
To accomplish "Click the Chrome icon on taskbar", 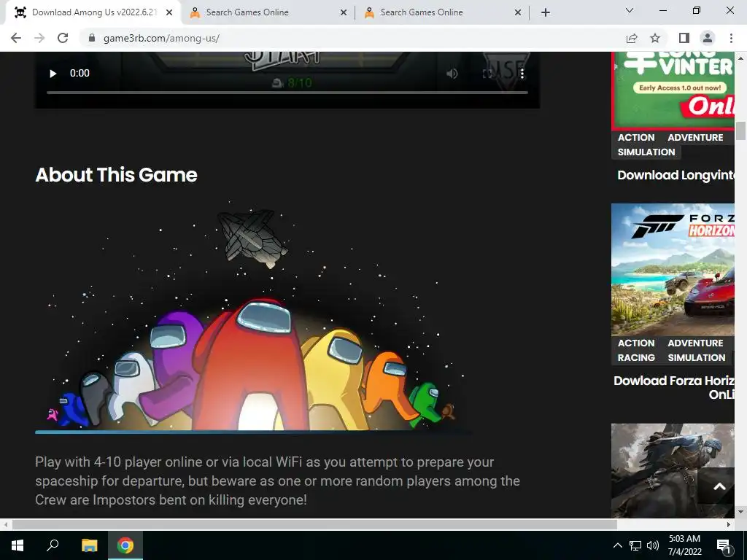I will (x=125, y=545).
